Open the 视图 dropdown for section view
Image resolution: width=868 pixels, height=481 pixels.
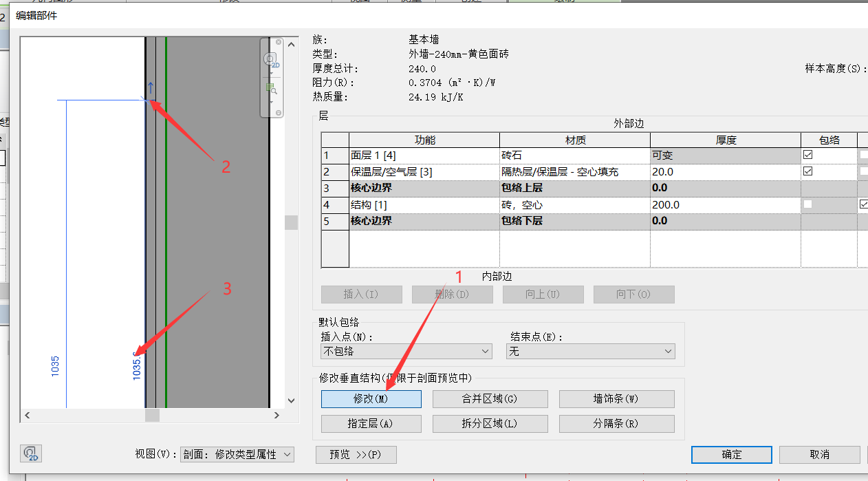[237, 454]
